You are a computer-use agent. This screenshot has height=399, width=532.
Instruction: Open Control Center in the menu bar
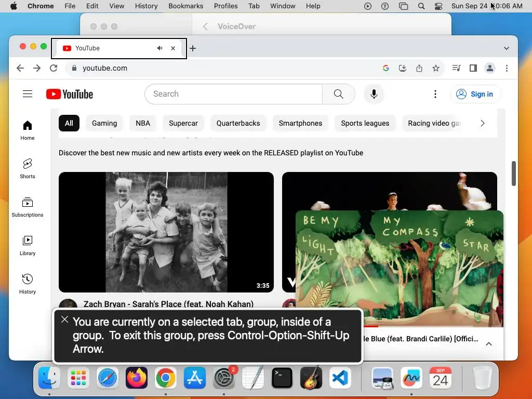(x=438, y=6)
